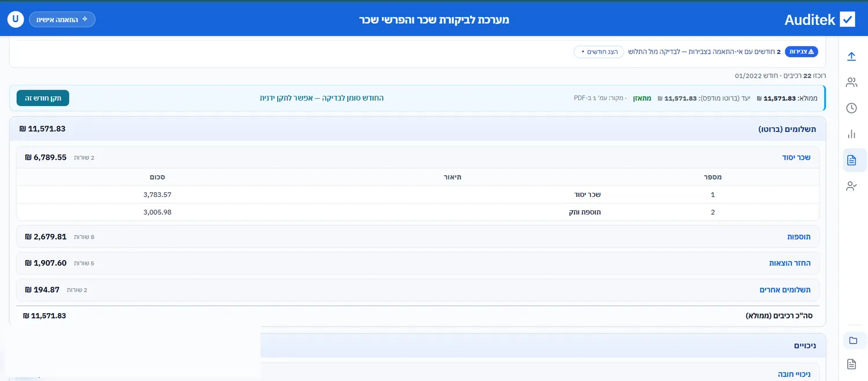Click the 194.87 total of תשלומים אחרים

tap(42, 290)
